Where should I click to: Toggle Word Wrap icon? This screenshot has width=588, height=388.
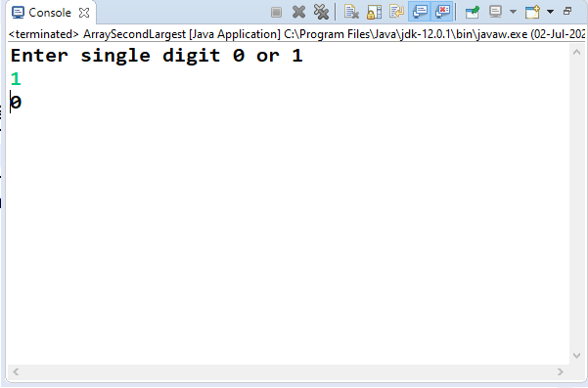coord(396,12)
